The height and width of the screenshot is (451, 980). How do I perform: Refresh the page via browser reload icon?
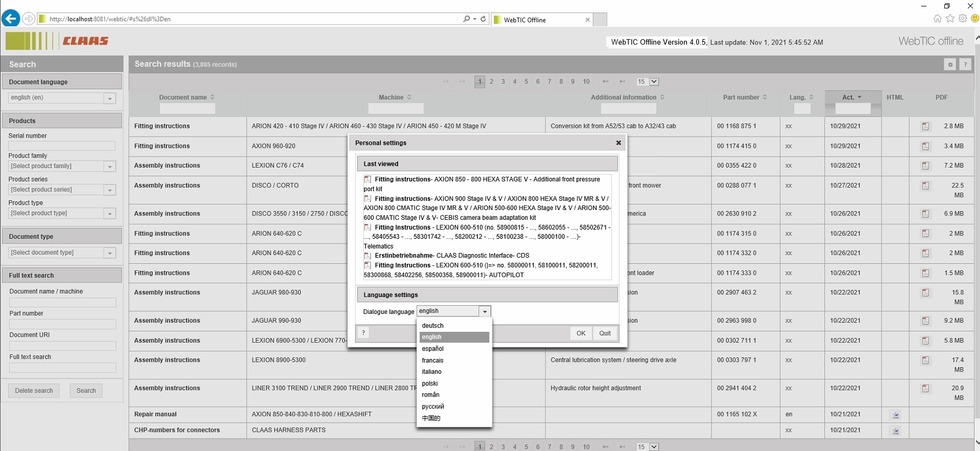click(483, 18)
